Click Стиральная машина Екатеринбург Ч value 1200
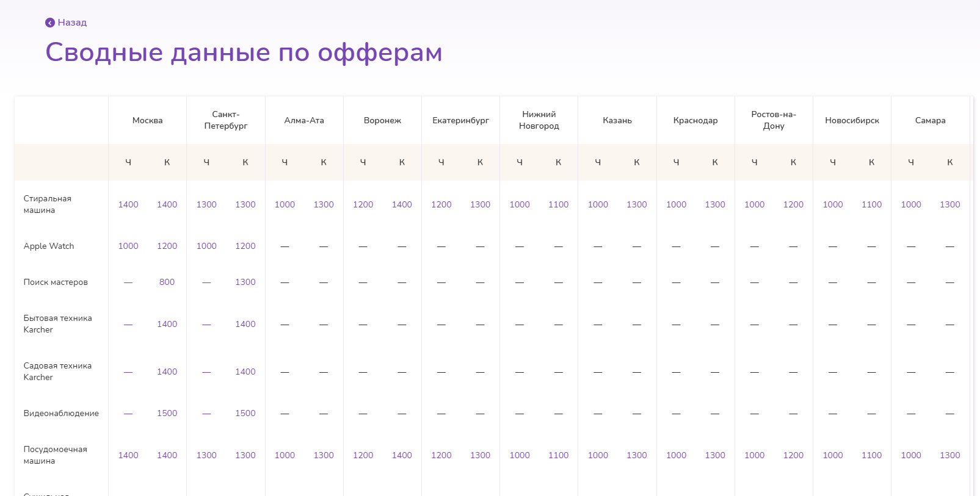 tap(441, 204)
